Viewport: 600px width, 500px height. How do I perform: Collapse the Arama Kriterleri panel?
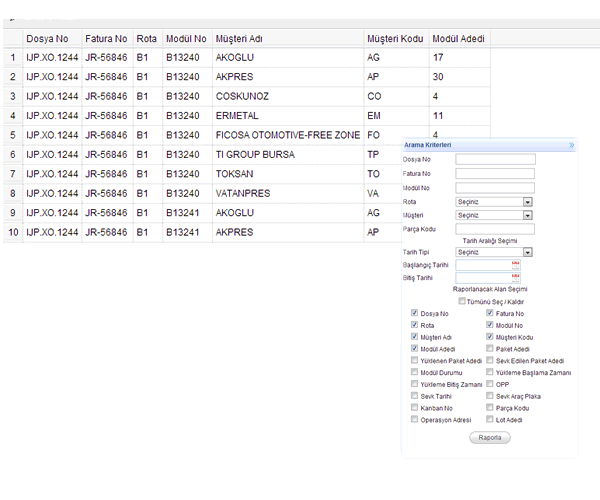coord(571,145)
